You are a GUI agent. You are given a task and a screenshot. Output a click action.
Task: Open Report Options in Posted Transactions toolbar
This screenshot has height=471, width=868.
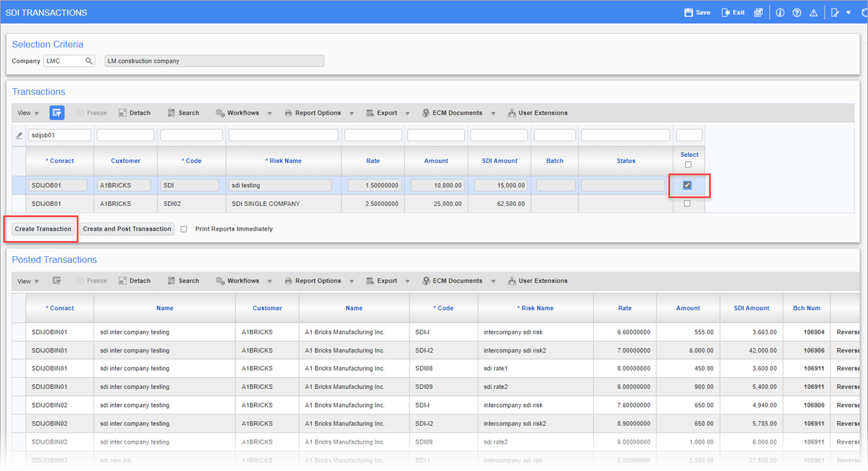(x=313, y=281)
